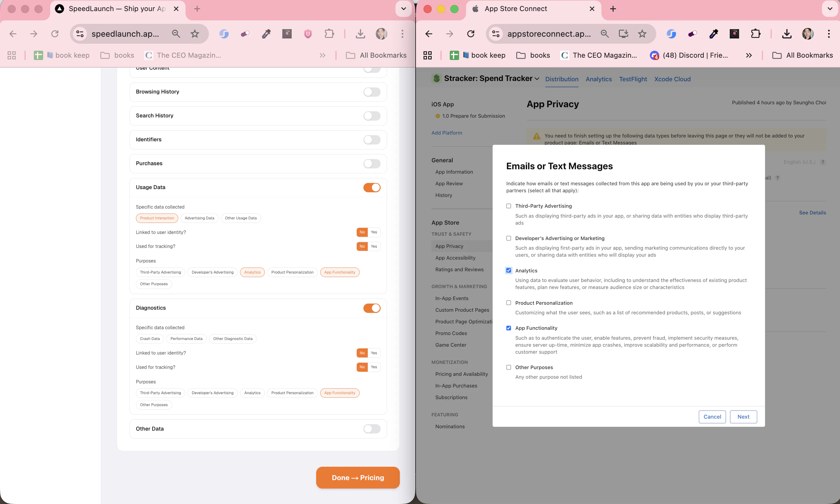This screenshot has width=840, height=504.
Task: Click the Next button in dialog
Action: click(x=743, y=417)
